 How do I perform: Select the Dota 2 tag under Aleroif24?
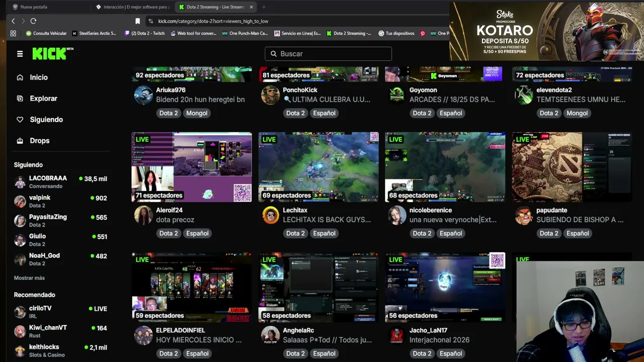point(169,233)
